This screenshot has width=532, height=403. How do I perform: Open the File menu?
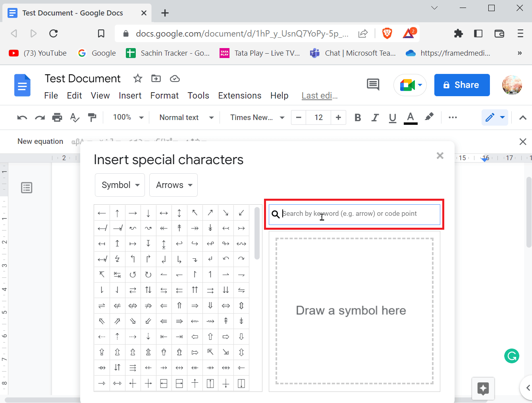coord(51,96)
